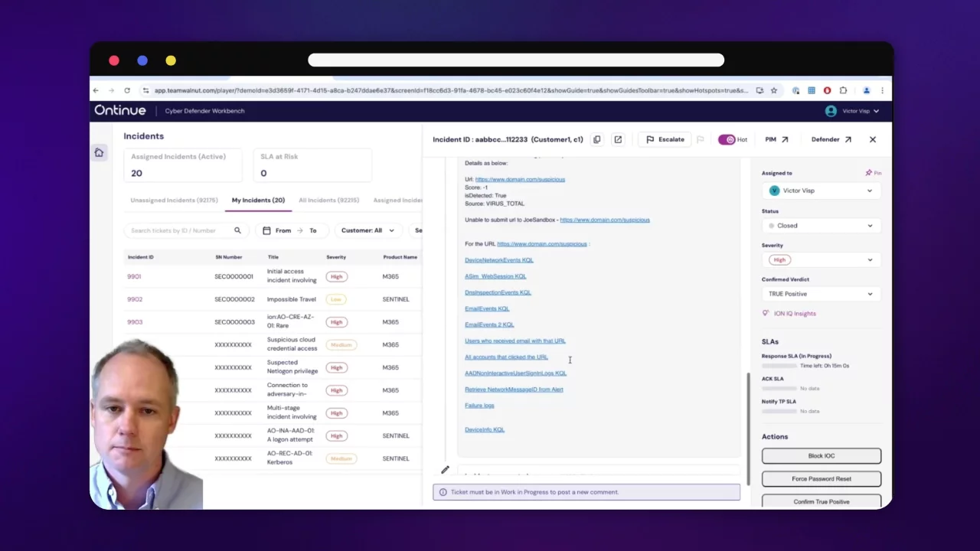
Task: Click the Home icon in left sidebar
Action: point(99,153)
